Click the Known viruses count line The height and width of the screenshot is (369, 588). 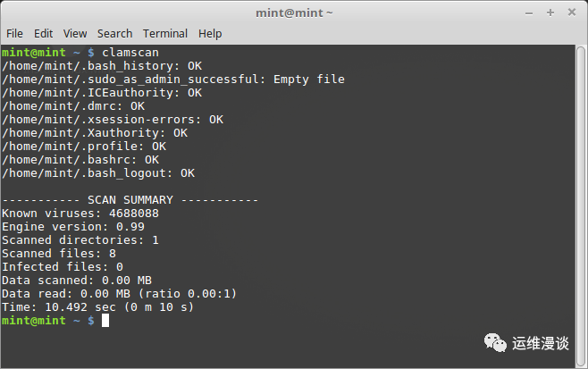coord(80,214)
